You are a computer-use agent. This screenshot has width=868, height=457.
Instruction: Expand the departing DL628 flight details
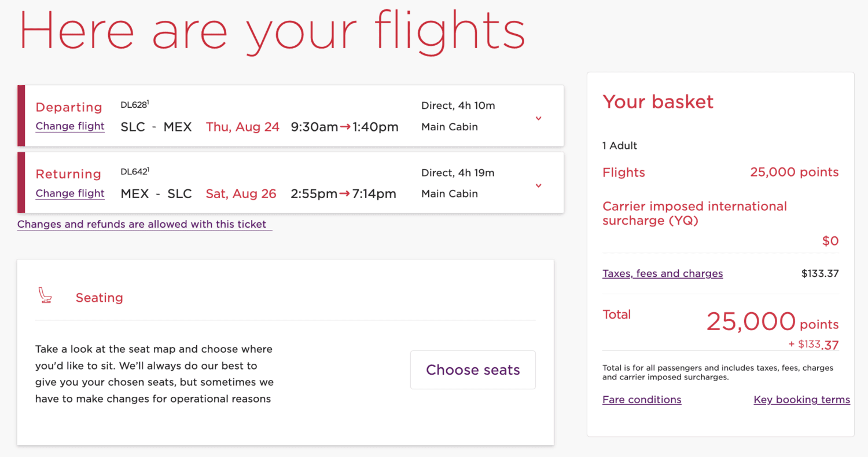[538, 118]
